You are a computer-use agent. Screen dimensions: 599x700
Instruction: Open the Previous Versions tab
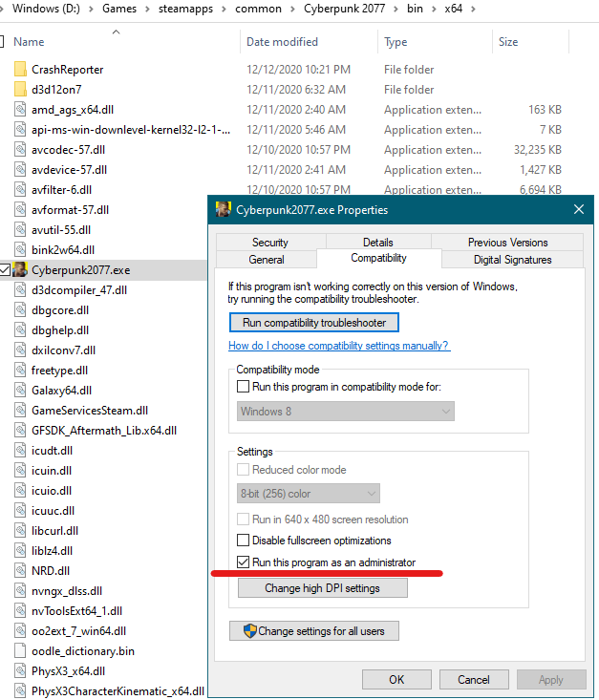point(507,242)
